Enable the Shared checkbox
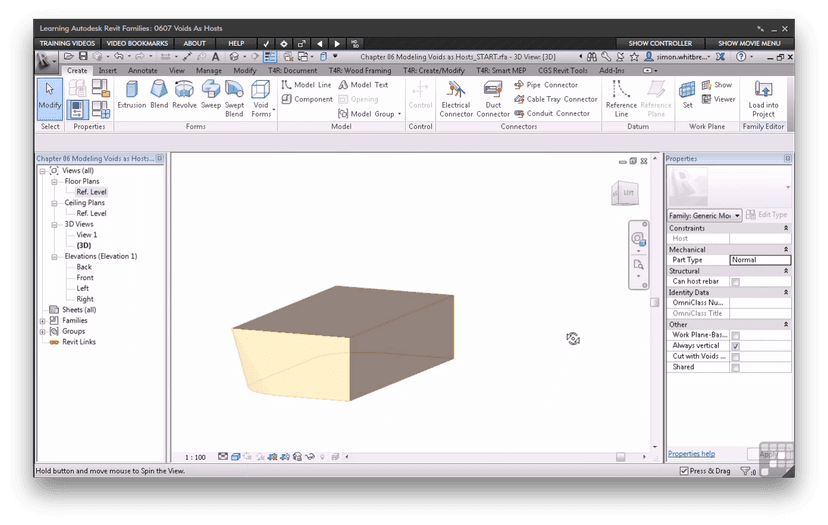 736,367
